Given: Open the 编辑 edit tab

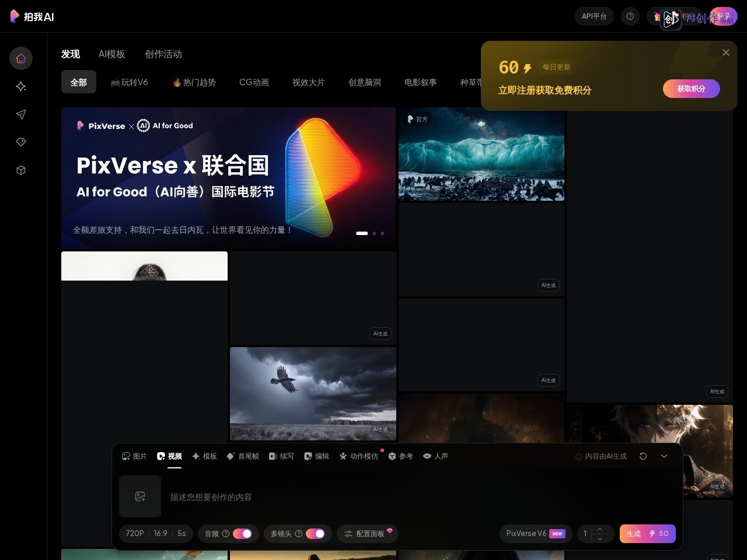Looking at the screenshot, I should (316, 456).
